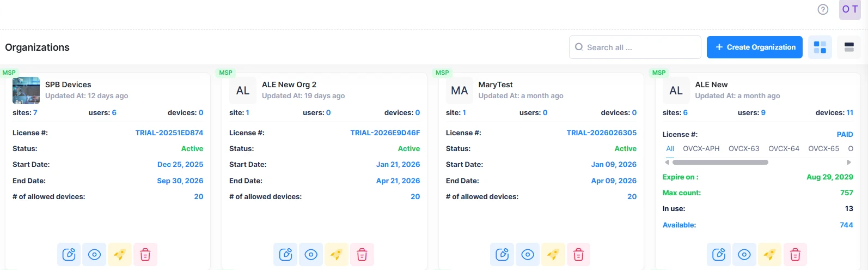Select the OVCX-APH license tab

click(x=701, y=149)
